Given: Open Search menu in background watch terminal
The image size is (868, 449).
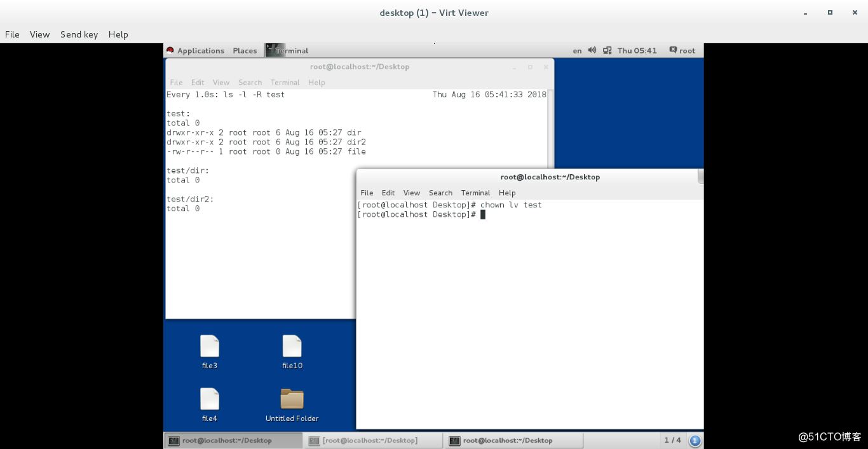Looking at the screenshot, I should [x=250, y=83].
